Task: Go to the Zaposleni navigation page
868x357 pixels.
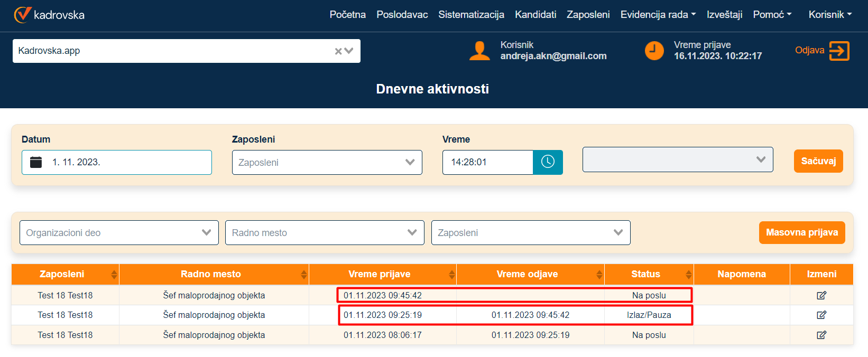Action: pos(588,15)
